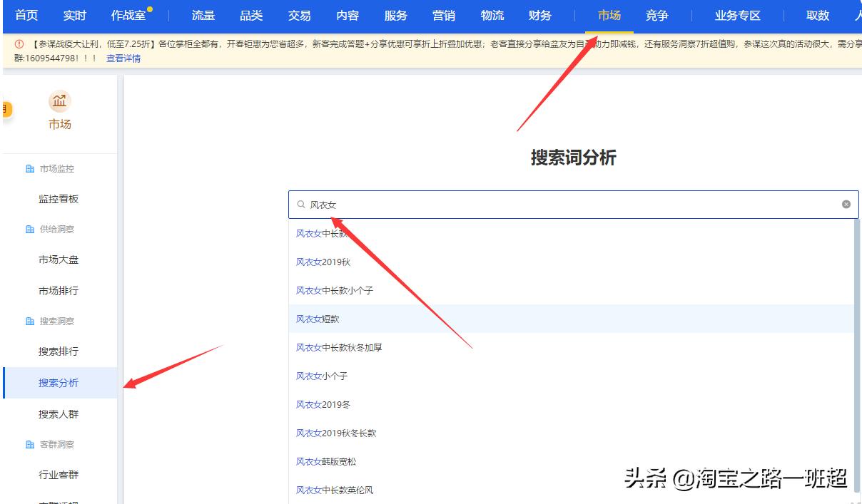Click the magnifier icon inside the search box
Screen dimensions: 862x504
pos(300,205)
